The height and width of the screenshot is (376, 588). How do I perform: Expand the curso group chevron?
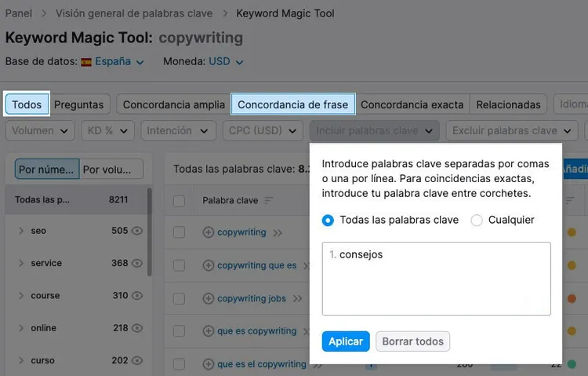click(21, 360)
